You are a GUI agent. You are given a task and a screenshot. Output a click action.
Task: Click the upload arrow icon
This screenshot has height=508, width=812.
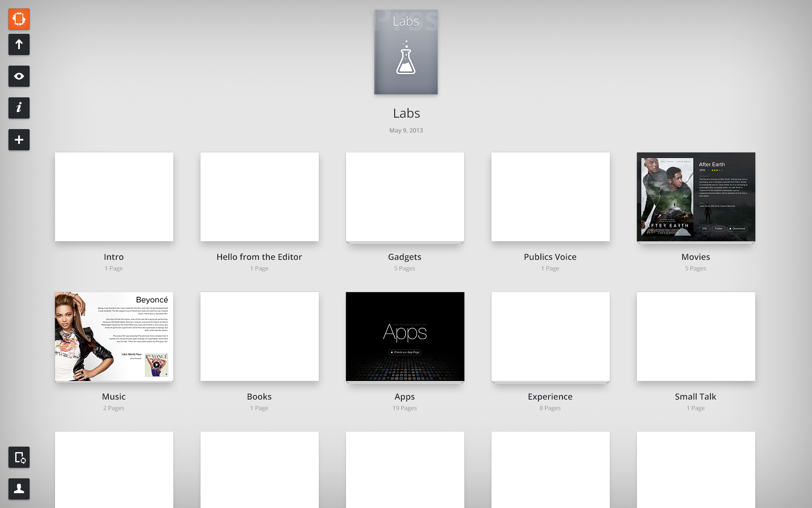[19, 44]
